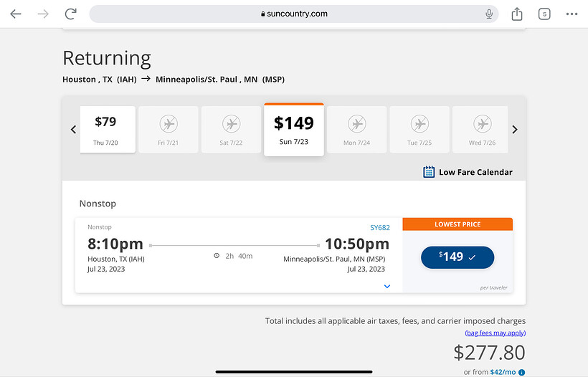Reload the suncountry.com page
This screenshot has height=377, width=588.
coord(70,14)
